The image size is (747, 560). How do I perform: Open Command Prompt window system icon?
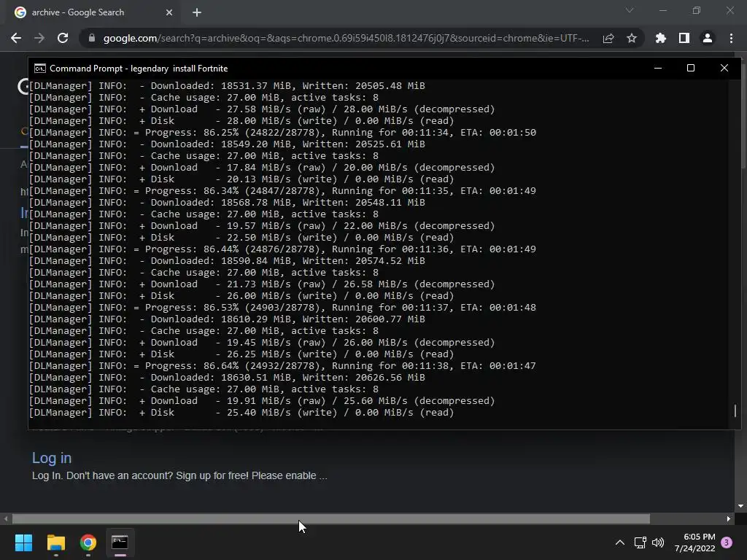[x=40, y=69]
